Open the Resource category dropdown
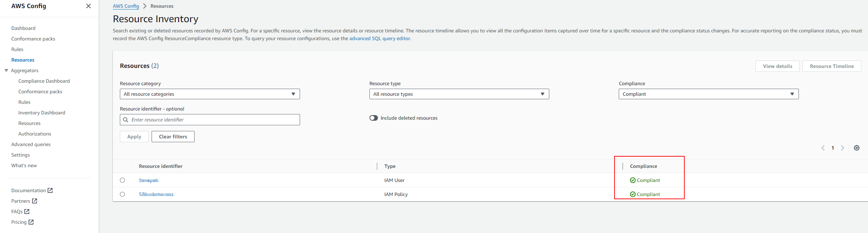The height and width of the screenshot is (233, 868). click(x=210, y=94)
